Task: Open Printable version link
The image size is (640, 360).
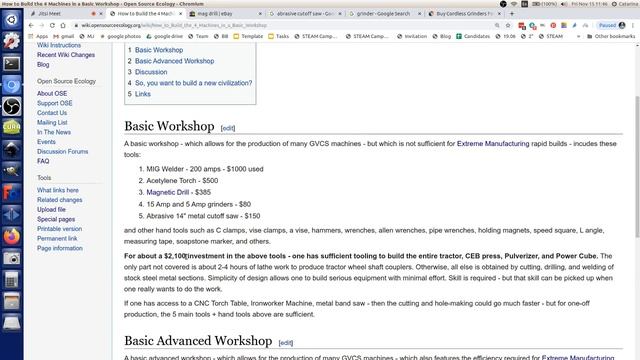Action: coord(59,229)
